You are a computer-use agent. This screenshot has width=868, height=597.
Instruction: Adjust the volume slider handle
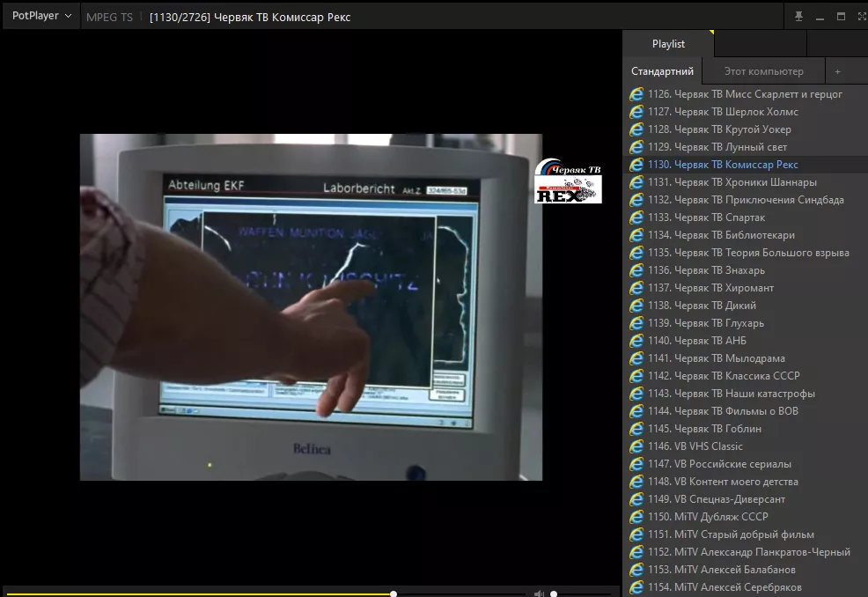[554, 593]
